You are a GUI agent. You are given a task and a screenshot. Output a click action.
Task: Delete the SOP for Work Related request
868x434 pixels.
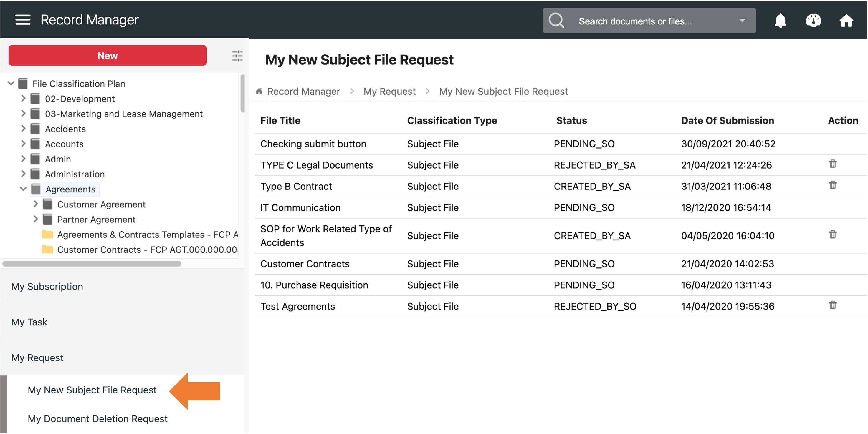(832, 234)
